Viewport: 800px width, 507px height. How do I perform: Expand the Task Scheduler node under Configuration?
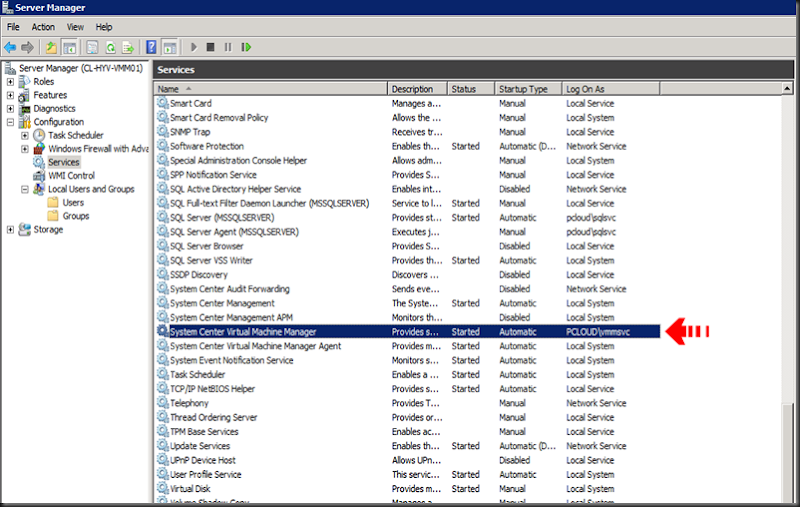[25, 135]
